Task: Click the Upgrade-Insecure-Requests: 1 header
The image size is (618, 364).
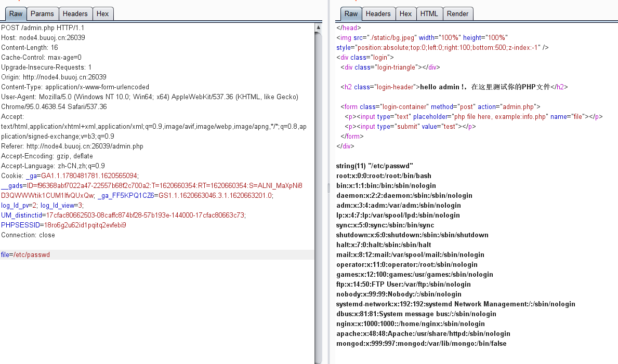Action: pos(46,68)
